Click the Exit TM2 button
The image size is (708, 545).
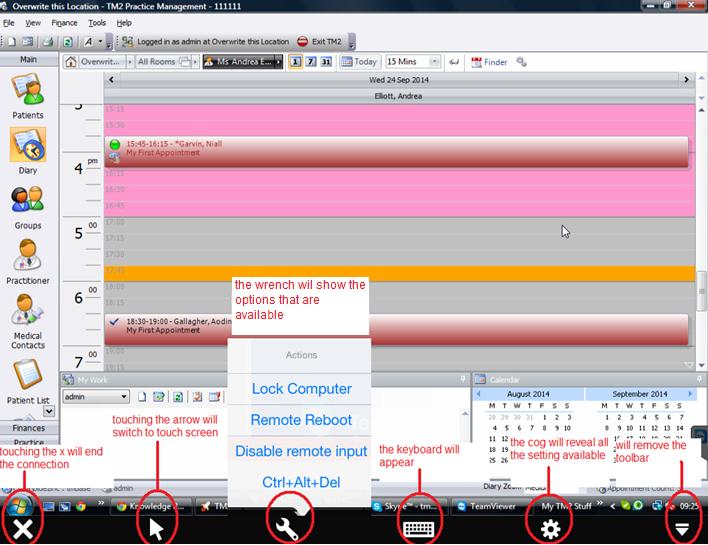[319, 42]
